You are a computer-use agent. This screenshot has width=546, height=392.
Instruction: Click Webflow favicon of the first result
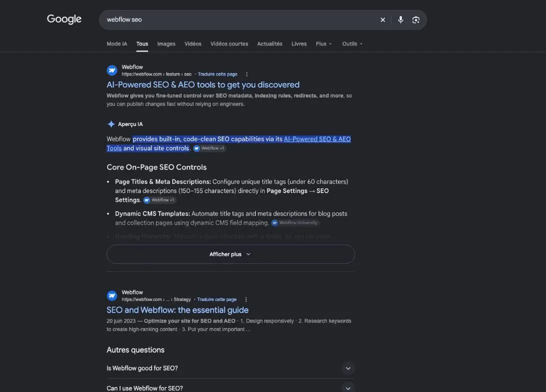point(112,70)
